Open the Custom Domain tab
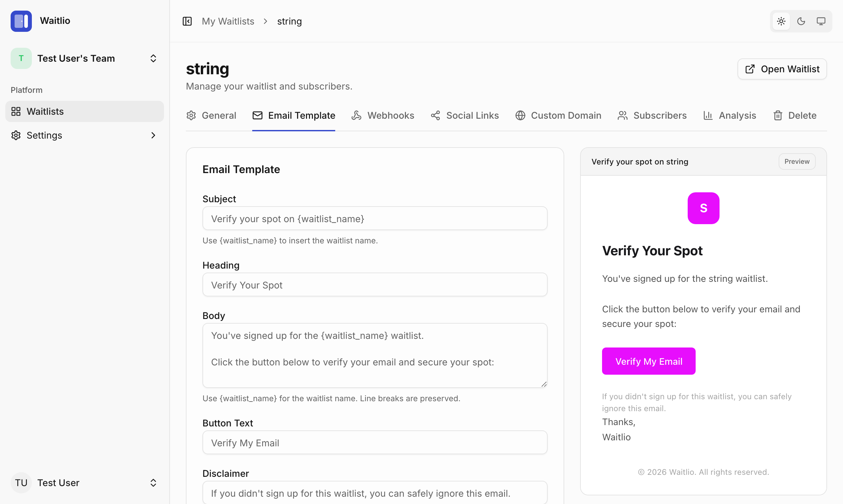Screen dimensions: 843x504 [558, 115]
